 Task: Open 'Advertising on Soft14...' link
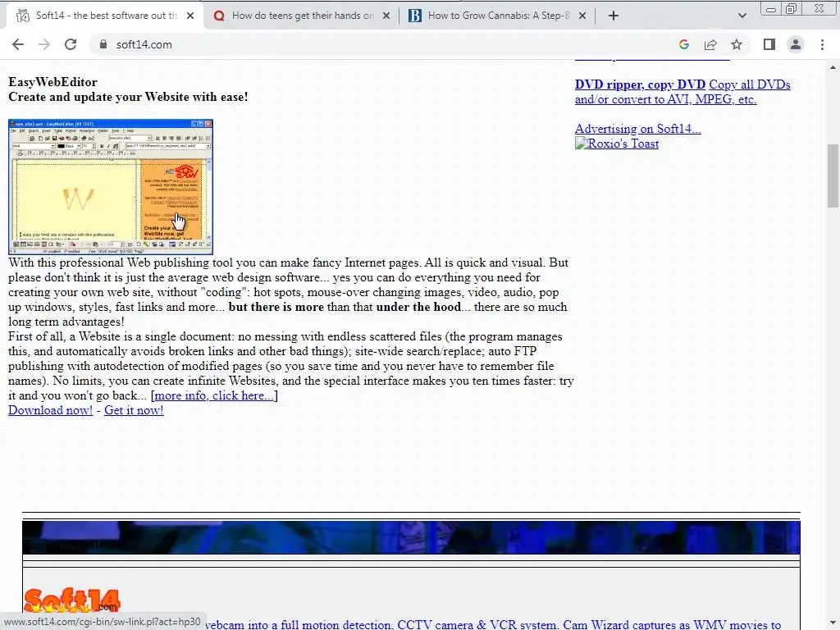point(637,129)
